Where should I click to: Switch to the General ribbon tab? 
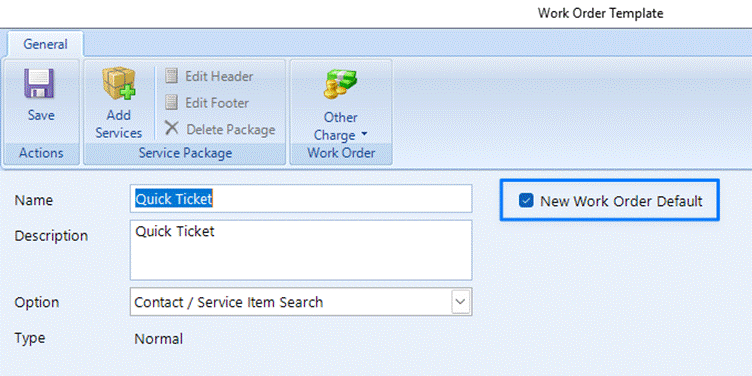[x=46, y=44]
